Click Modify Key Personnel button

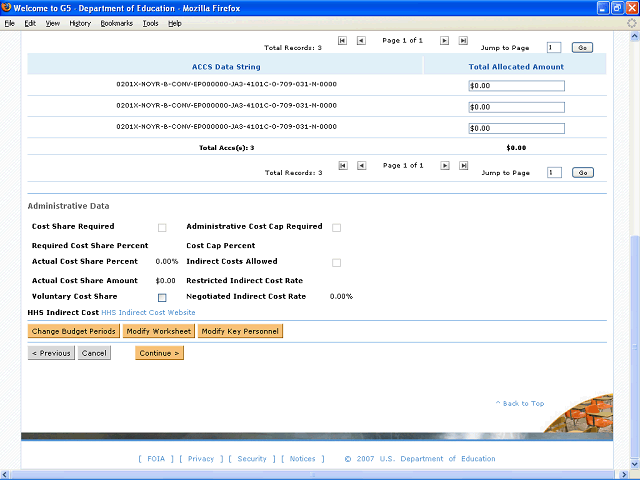coord(240,331)
